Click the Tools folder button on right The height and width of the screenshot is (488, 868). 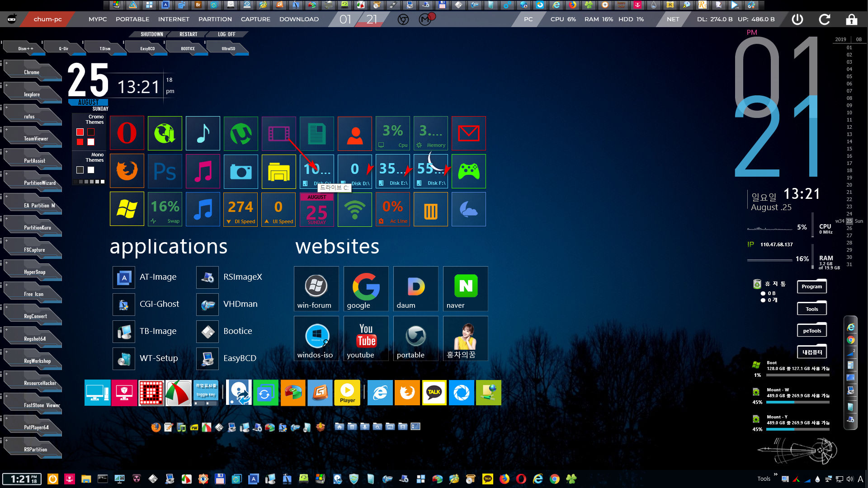point(812,309)
